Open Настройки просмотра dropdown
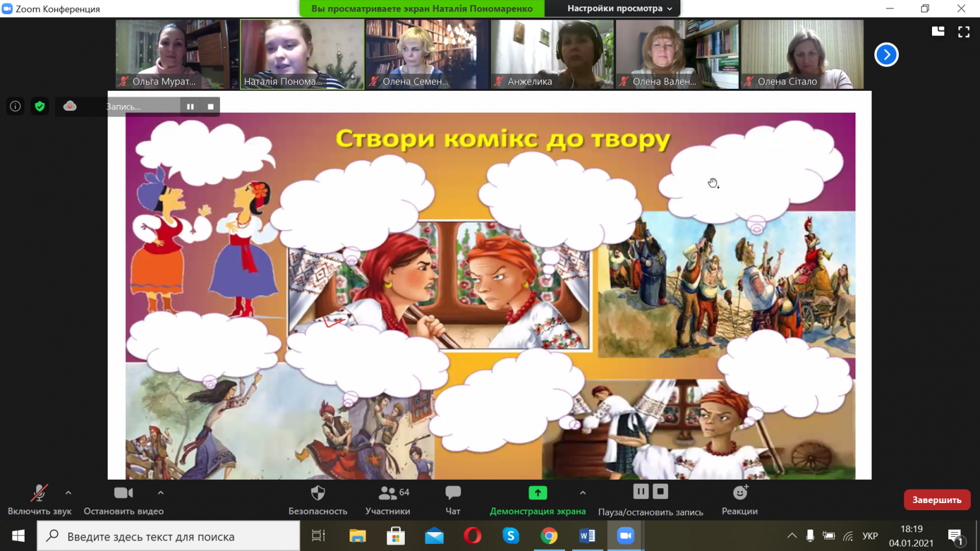 coord(619,8)
